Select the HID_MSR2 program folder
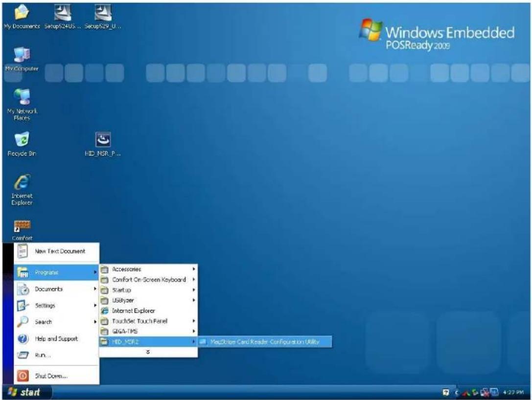 pos(148,342)
